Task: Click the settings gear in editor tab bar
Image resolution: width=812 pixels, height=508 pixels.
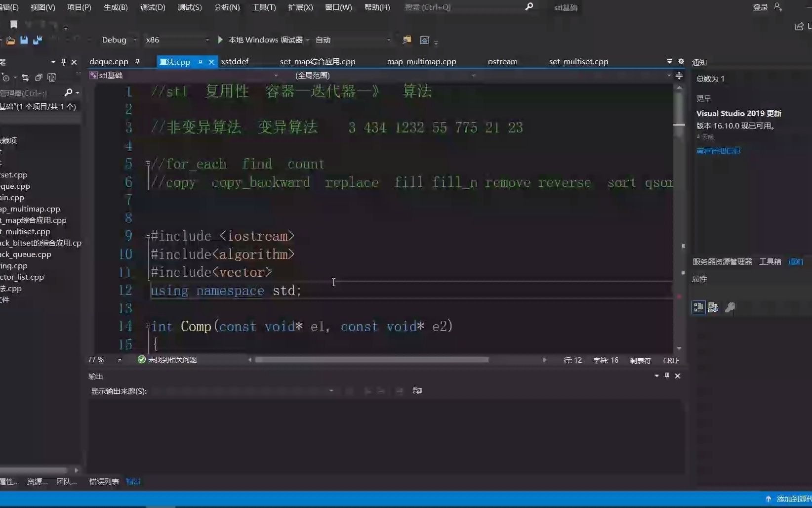Action: pyautogui.click(x=681, y=61)
